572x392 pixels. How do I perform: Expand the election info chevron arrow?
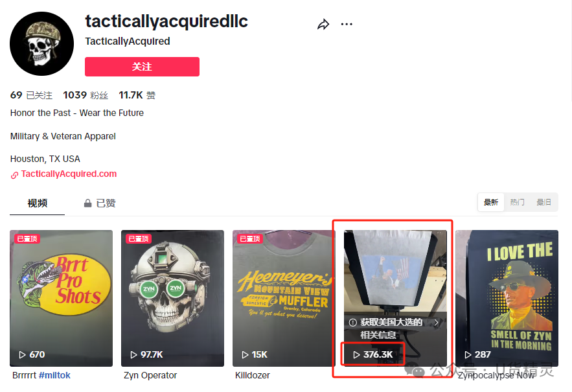point(436,322)
